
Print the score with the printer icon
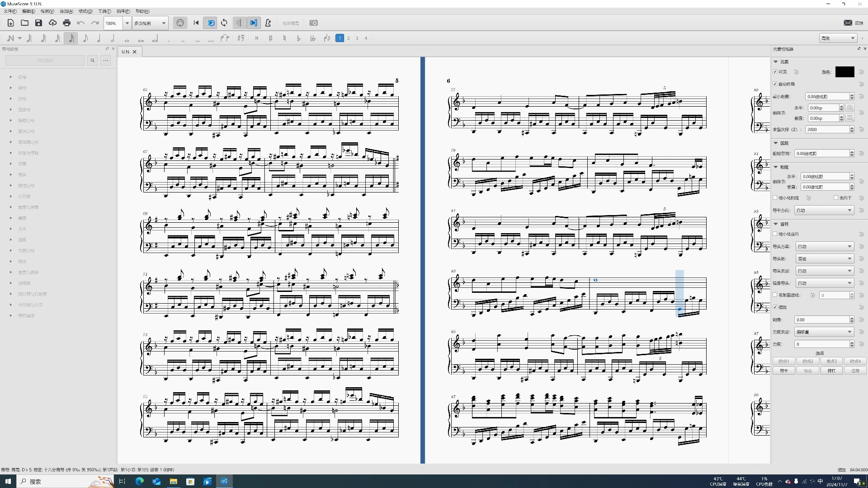[x=66, y=23]
